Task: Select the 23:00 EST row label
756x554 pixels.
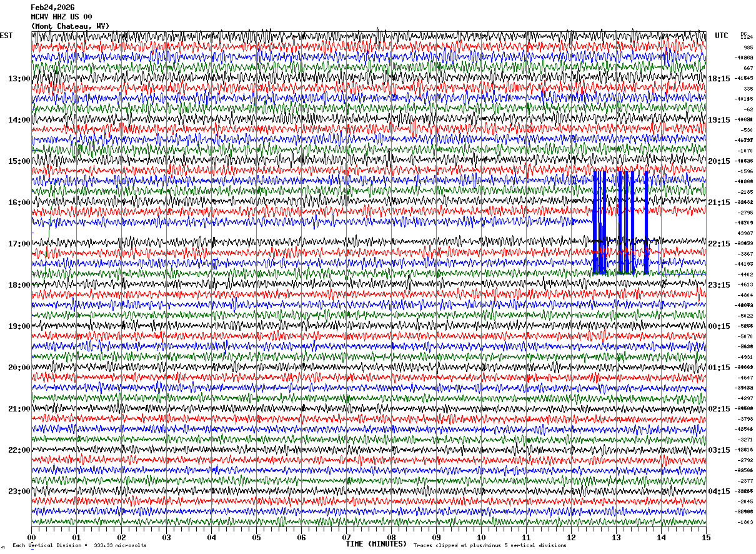Action: (19, 491)
